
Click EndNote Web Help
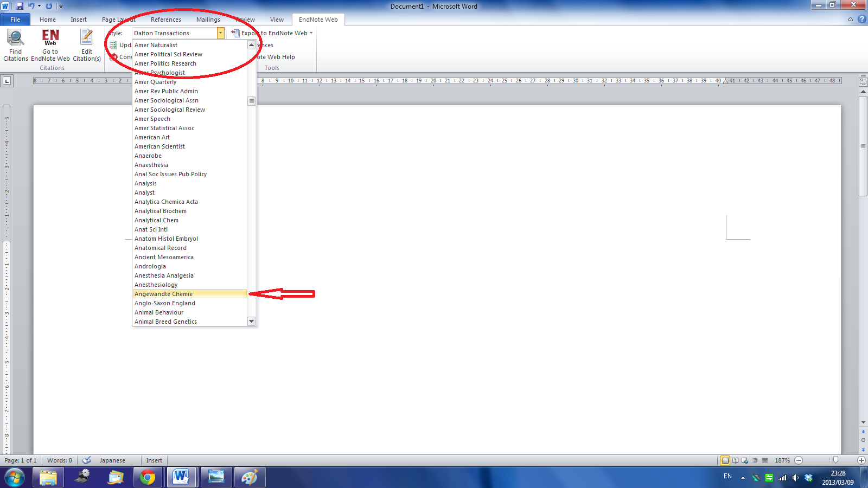pyautogui.click(x=277, y=57)
